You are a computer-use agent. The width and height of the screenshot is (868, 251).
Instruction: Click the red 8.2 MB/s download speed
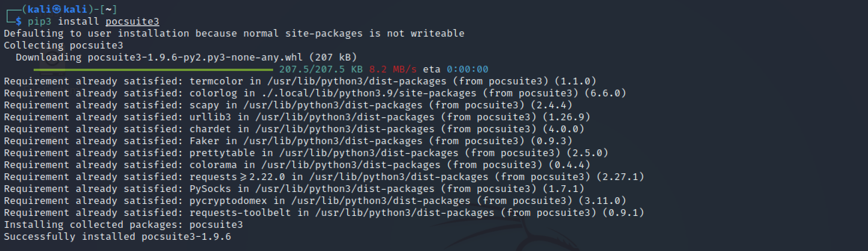(392, 69)
